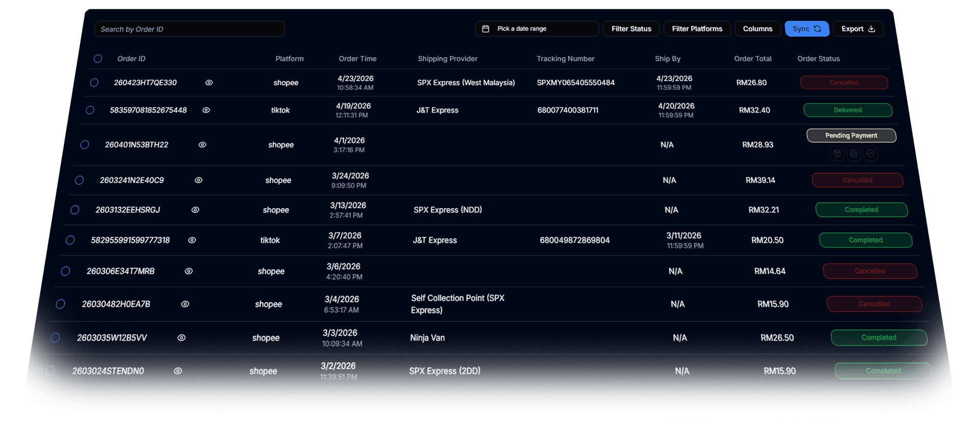Select checkbox of order 2603132EEHSRGJ
Viewport: 980px width, 433px height.
[75, 210]
